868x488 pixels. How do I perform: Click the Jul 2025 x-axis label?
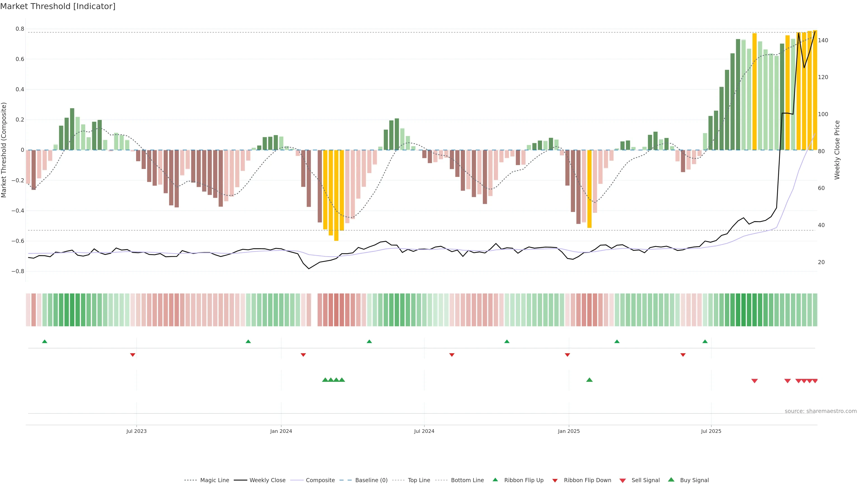pyautogui.click(x=711, y=431)
